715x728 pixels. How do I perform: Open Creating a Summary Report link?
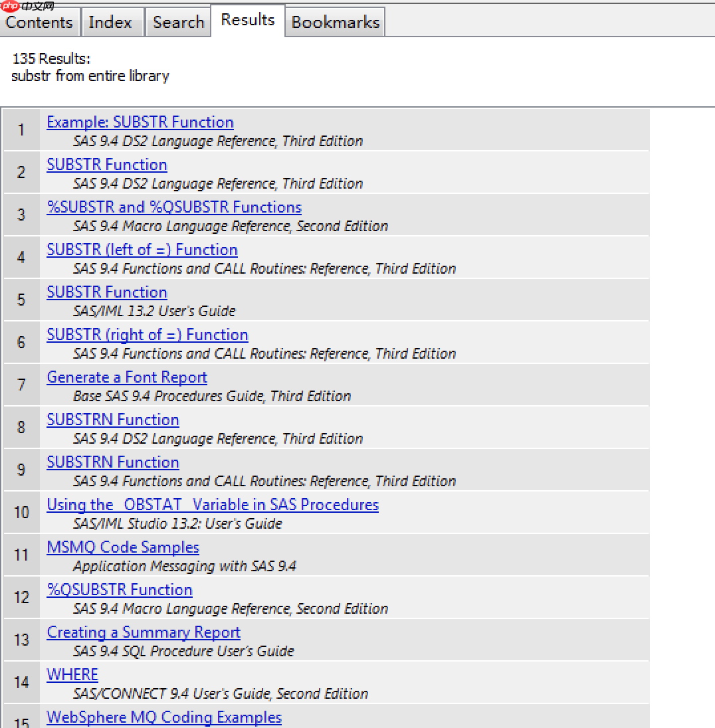point(144,632)
